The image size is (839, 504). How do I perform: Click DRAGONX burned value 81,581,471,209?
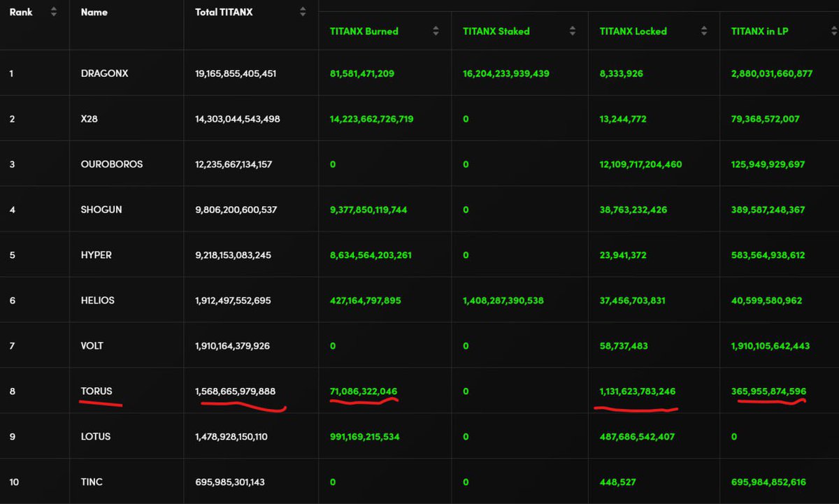pyautogui.click(x=362, y=73)
